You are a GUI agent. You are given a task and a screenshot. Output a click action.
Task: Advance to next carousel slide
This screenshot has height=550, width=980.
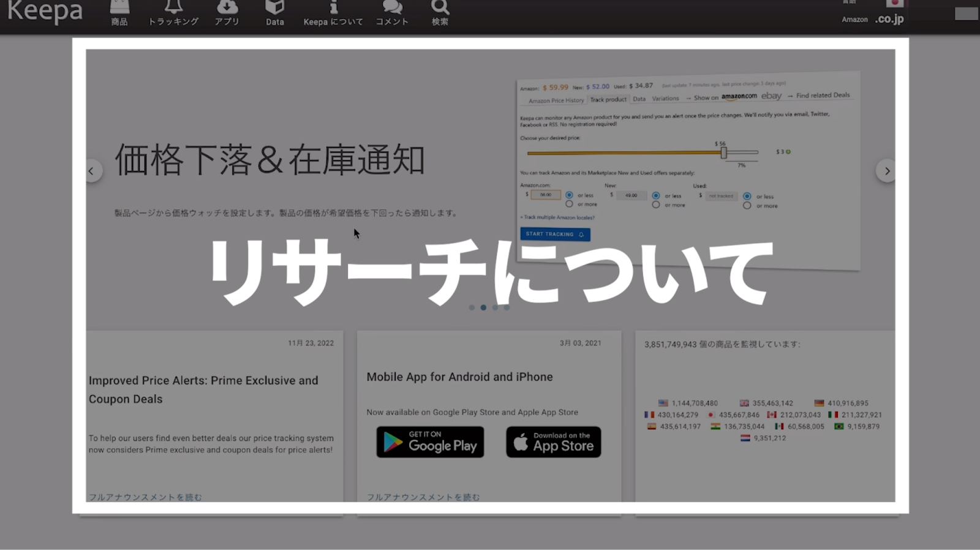[886, 171]
